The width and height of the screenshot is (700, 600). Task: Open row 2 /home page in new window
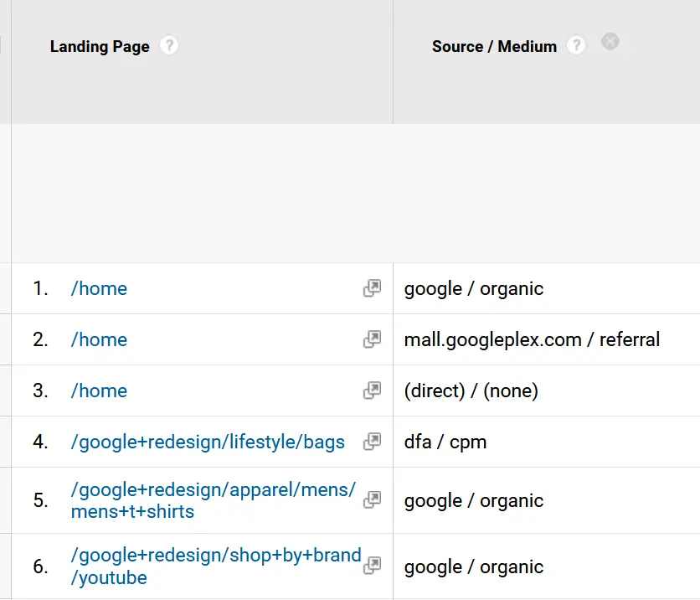(372, 339)
